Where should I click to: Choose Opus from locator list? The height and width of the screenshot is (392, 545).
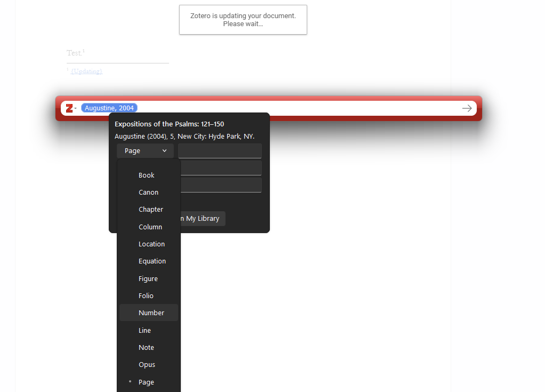[x=149, y=365]
